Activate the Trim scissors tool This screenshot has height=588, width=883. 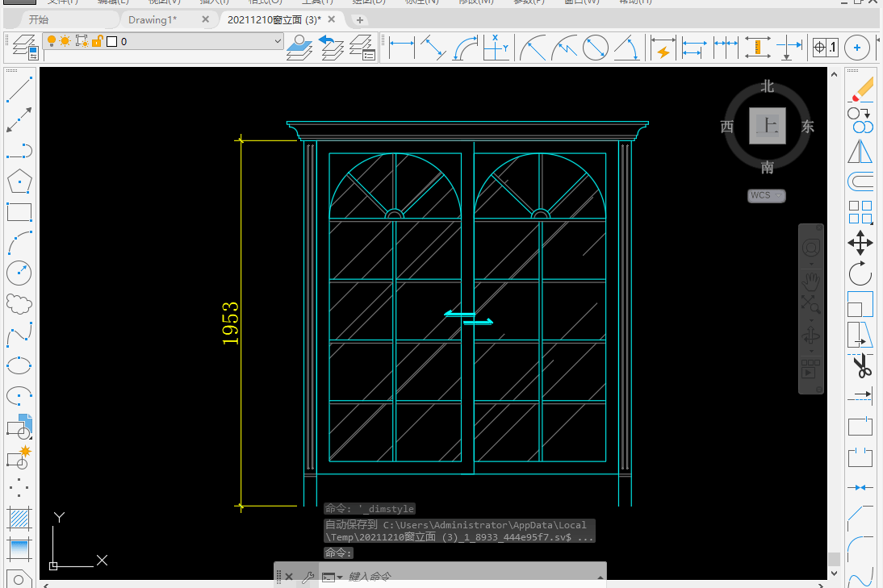click(x=861, y=366)
